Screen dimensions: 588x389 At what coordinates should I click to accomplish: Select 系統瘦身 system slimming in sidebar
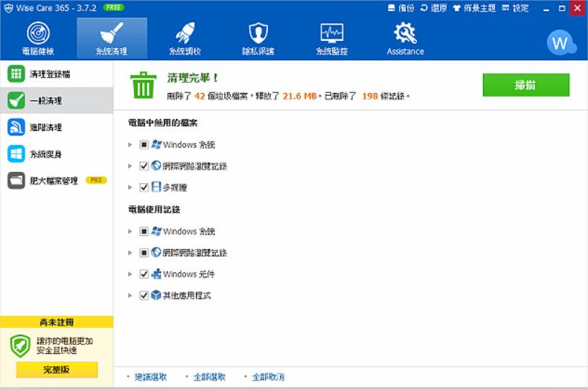pyautogui.click(x=57, y=154)
